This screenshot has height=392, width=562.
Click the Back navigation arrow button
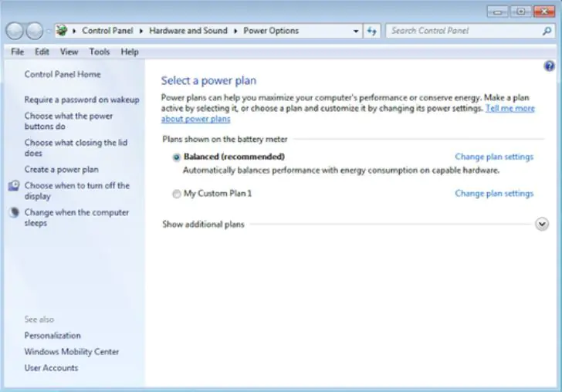(15, 31)
